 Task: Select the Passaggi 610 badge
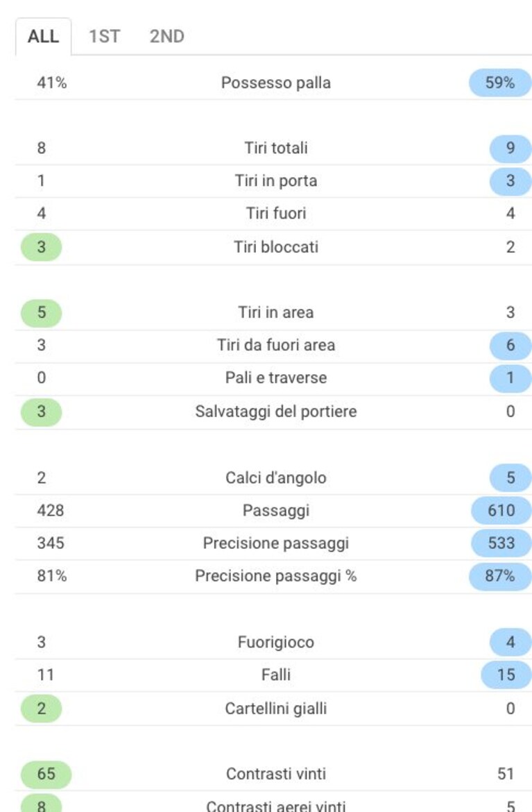[x=501, y=511]
